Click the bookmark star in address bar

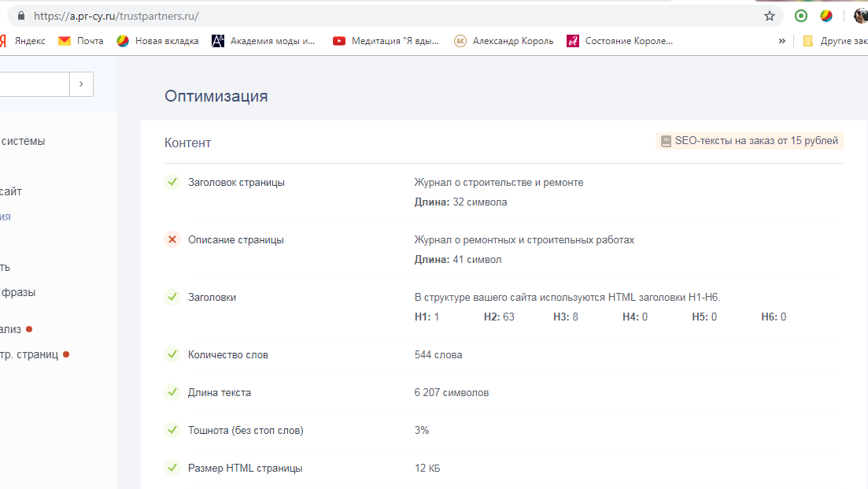[x=770, y=16]
